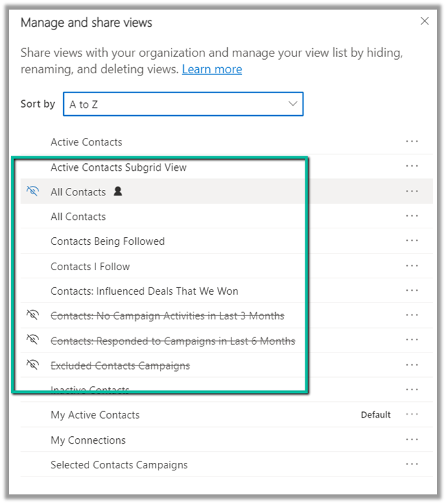Image resolution: width=446 pixels, height=504 pixels.
Task: Open more options for Contacts Being Followed
Action: pos(412,241)
